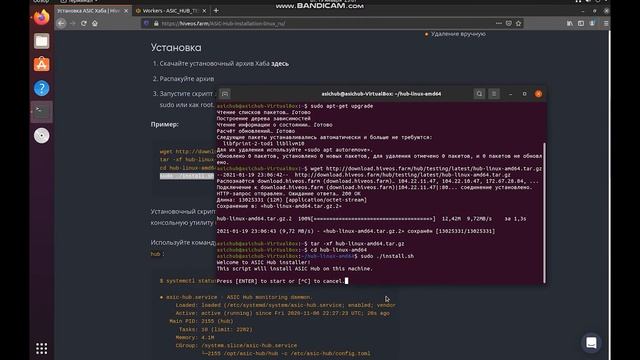Screen dimensions: 640x360
Task: Launch Ubuntu Software from the dock
Action: (41, 64)
